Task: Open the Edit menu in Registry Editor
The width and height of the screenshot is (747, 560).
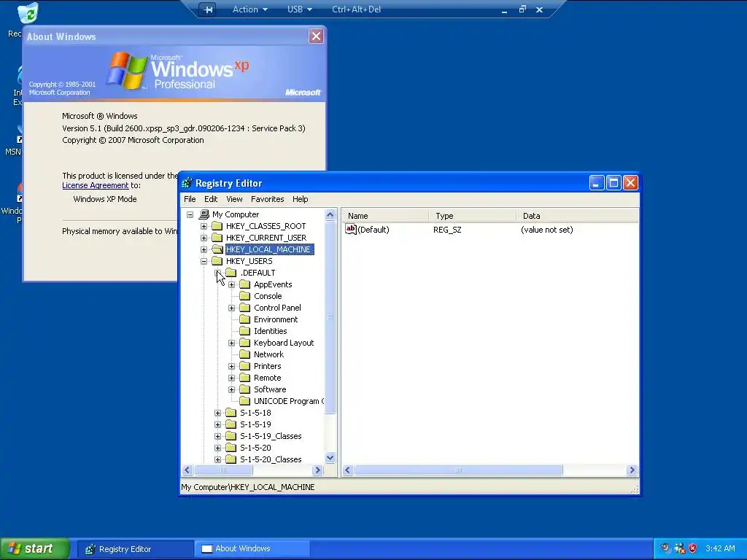Action: [x=211, y=199]
